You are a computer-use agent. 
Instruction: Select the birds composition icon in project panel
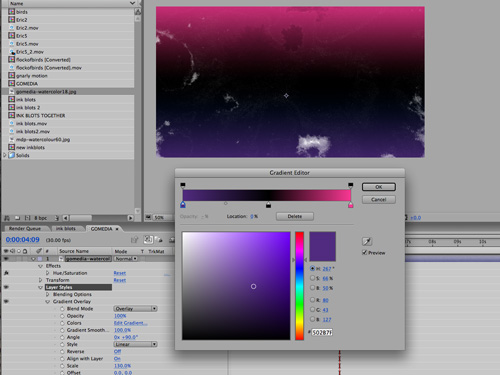pos(12,12)
